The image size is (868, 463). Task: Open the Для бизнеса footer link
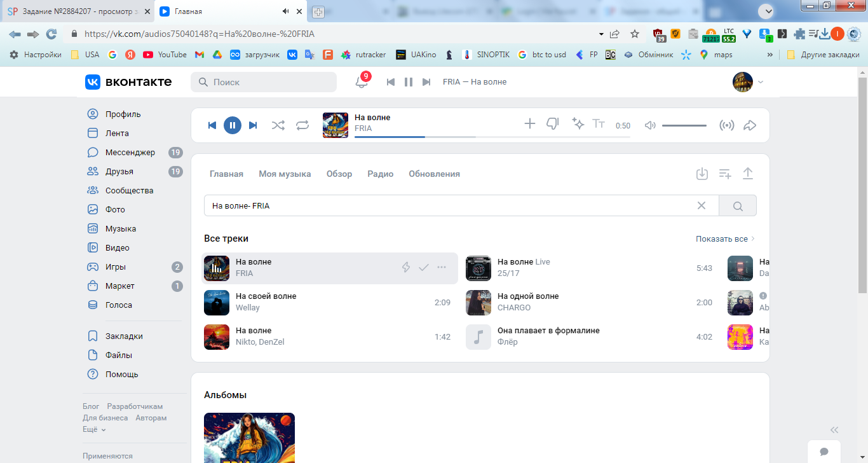[x=105, y=418]
